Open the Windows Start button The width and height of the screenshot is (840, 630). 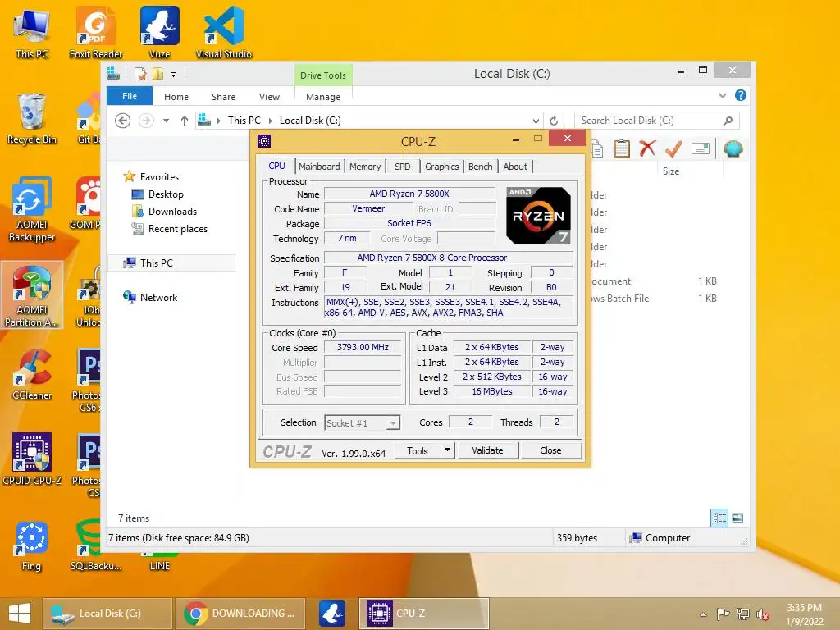pos(20,614)
